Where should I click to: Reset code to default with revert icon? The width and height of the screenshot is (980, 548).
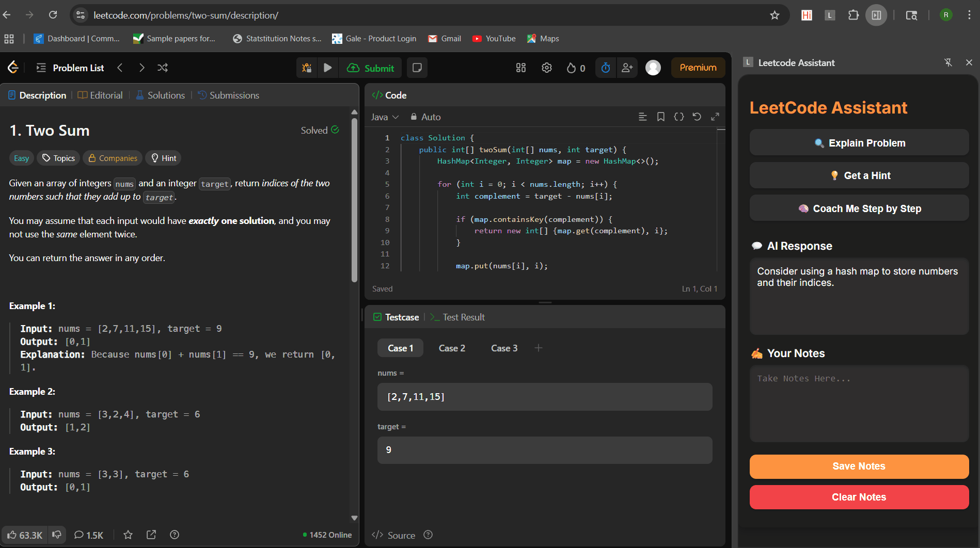(697, 117)
